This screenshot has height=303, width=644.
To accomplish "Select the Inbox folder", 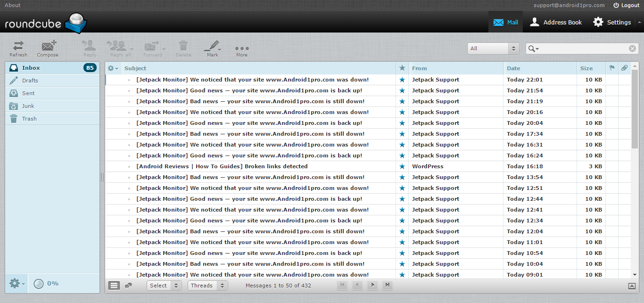I will pyautogui.click(x=52, y=68).
